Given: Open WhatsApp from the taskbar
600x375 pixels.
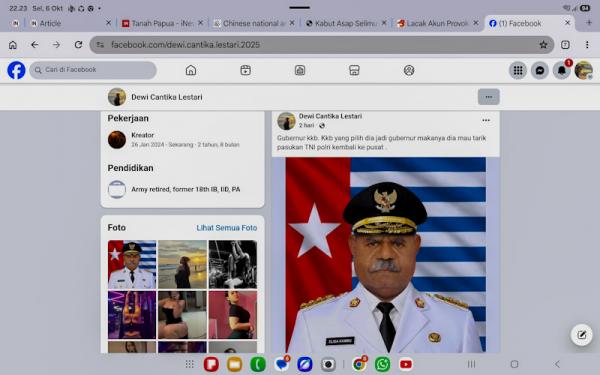Looking at the screenshot, I should 383,364.
